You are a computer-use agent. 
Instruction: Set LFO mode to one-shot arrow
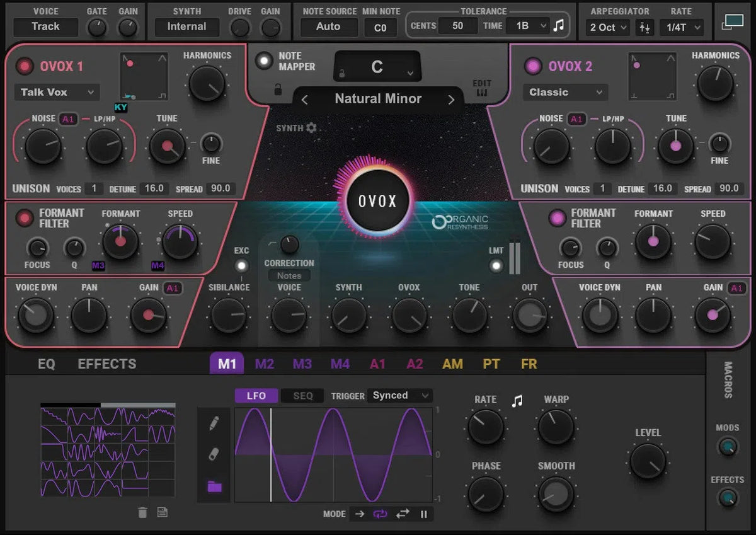359,514
